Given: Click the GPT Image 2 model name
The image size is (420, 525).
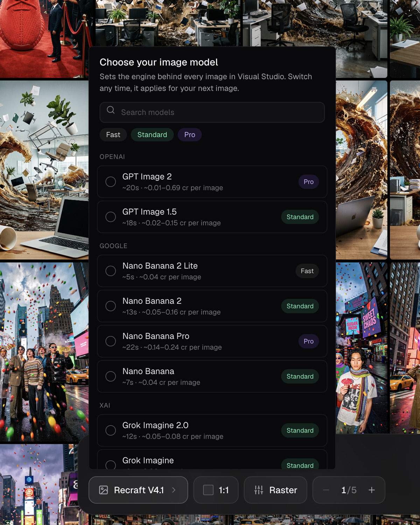Looking at the screenshot, I should click(147, 177).
